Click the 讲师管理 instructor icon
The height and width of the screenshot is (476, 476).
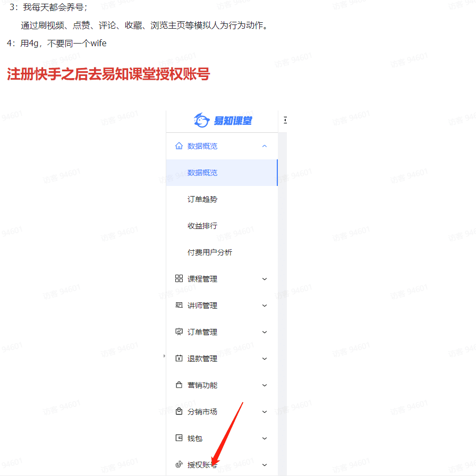tap(179, 305)
